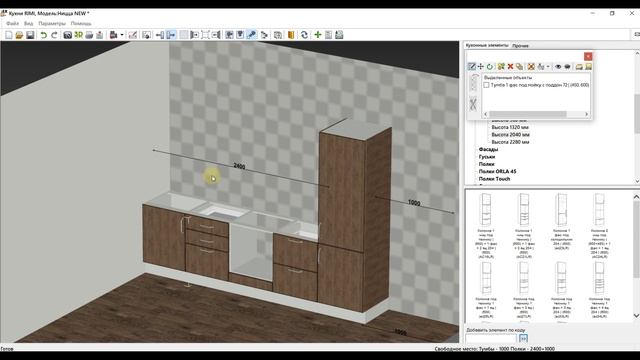Open the Файл menu
Viewport: 640px width, 360px height.
pos(13,24)
